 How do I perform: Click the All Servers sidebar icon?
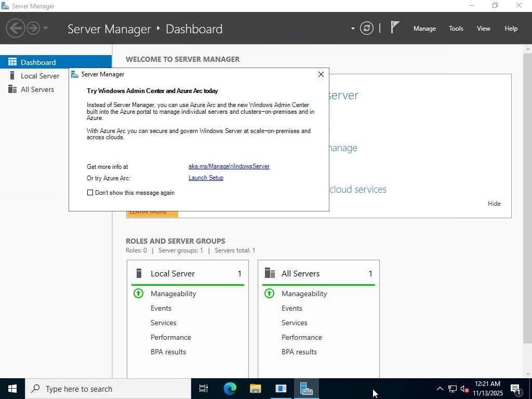click(x=12, y=89)
